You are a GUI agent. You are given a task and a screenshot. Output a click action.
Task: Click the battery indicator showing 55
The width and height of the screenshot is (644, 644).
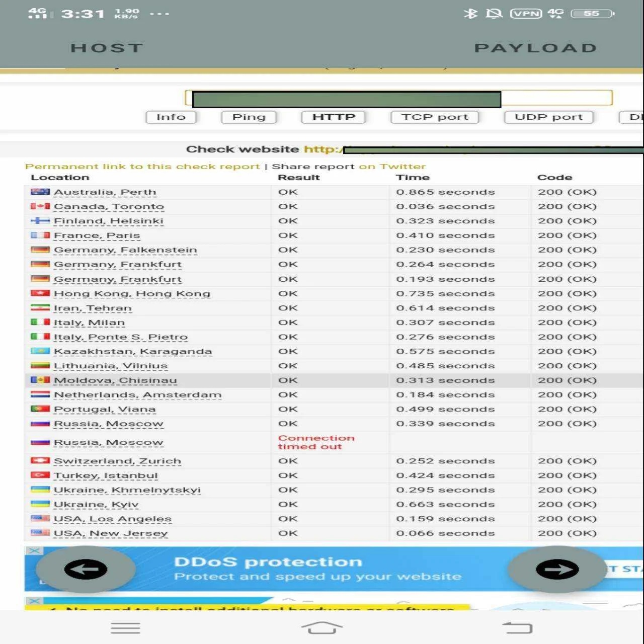coord(593,14)
